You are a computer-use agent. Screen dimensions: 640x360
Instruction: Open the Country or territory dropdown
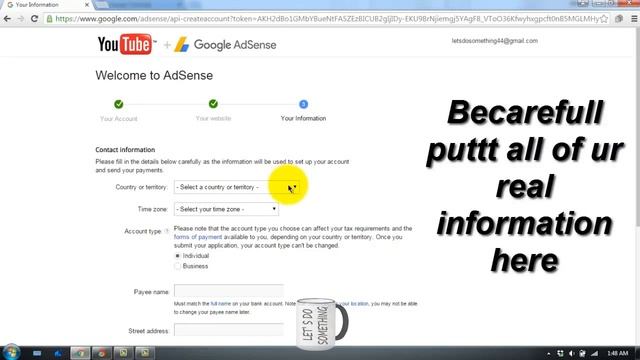pyautogui.click(x=236, y=187)
